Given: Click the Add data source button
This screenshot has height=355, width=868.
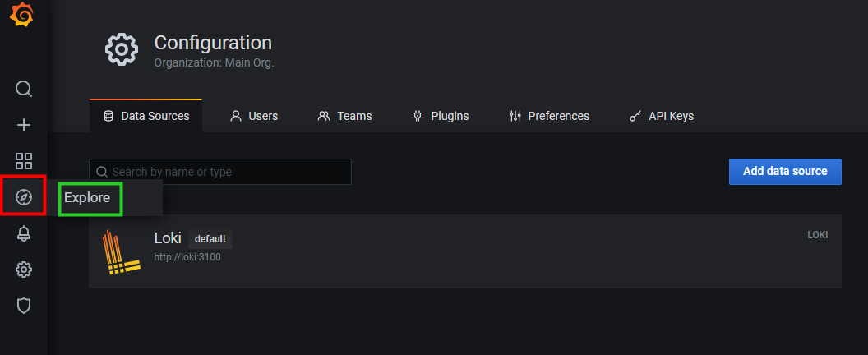Looking at the screenshot, I should [785, 172].
